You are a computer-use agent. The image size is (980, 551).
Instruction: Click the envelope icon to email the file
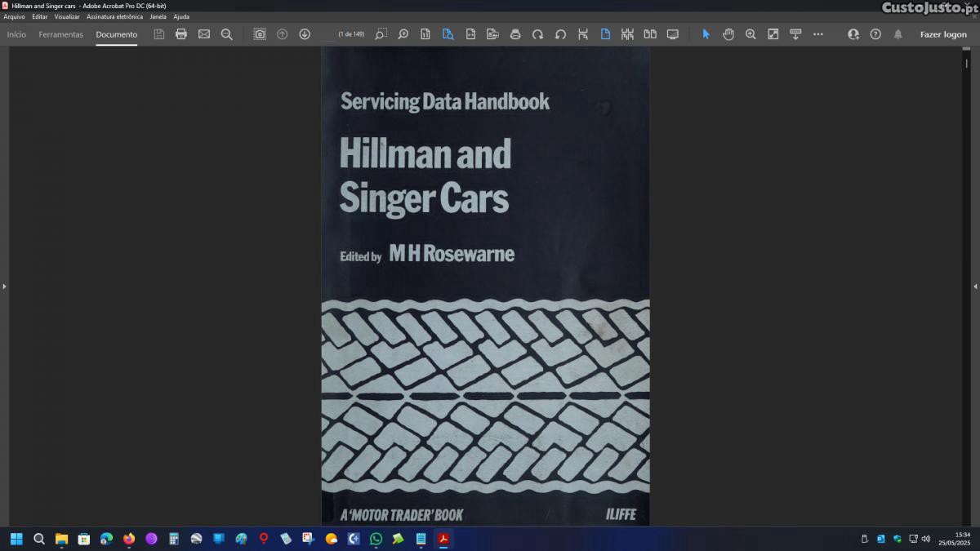[204, 34]
